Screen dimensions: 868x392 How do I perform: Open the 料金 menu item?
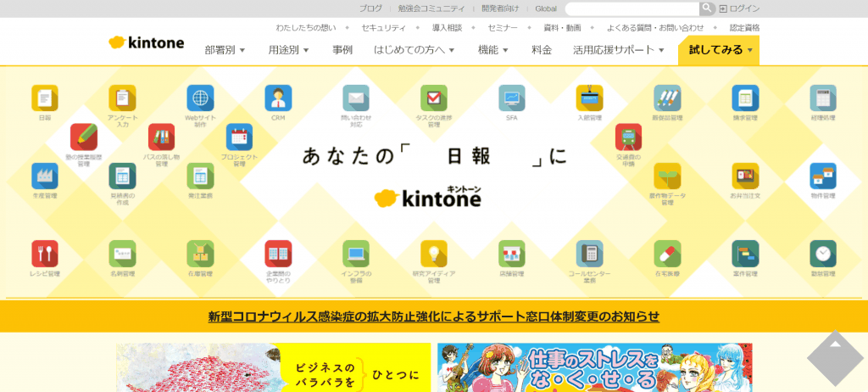(542, 50)
